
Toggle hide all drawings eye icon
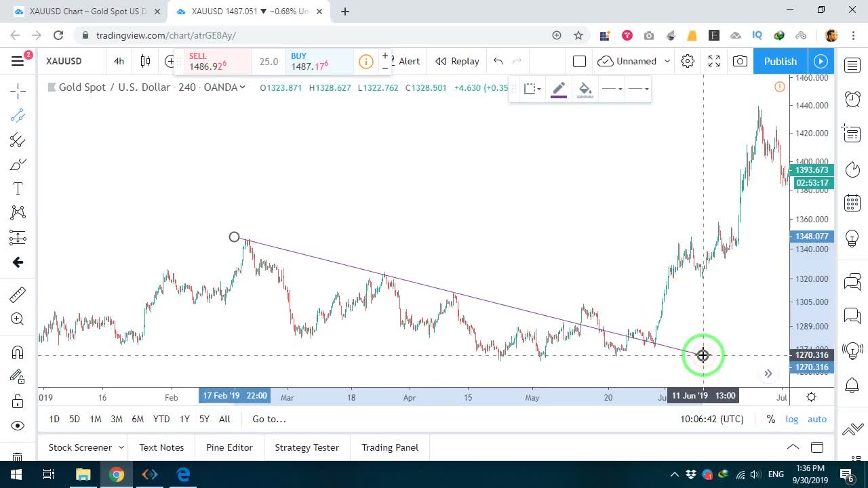point(18,426)
